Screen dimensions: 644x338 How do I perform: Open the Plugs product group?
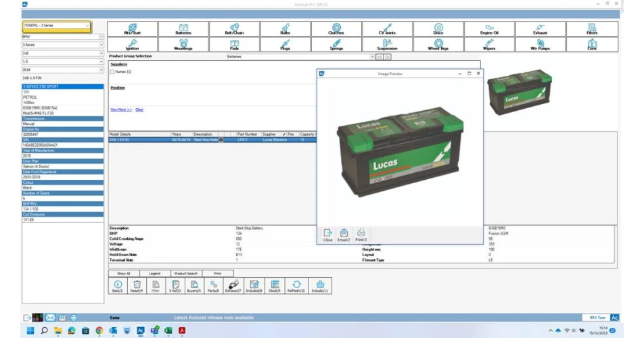pyautogui.click(x=285, y=45)
